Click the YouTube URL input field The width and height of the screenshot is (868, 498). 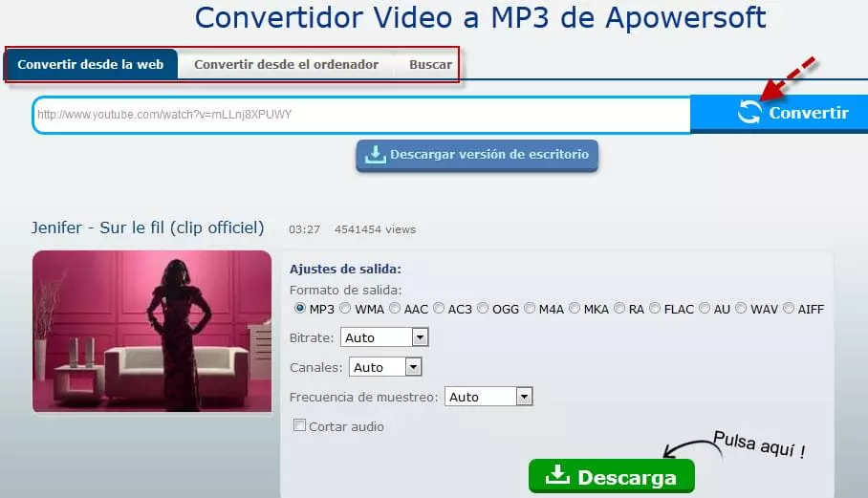[x=361, y=115]
